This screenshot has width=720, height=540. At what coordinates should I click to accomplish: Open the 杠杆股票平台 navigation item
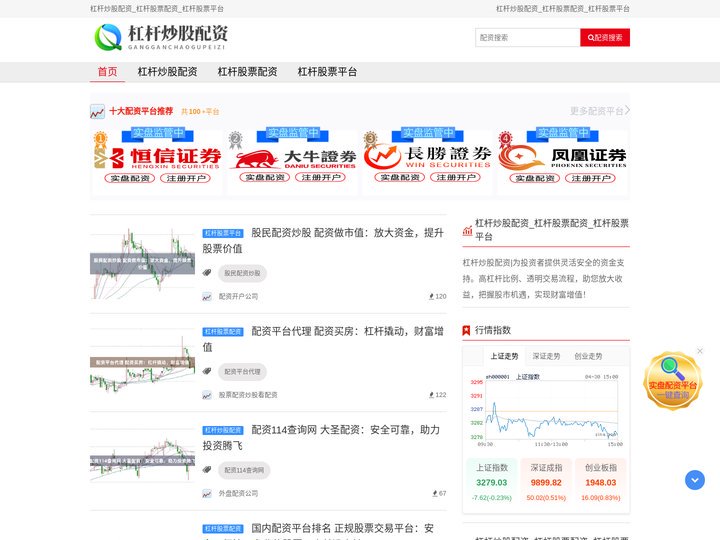327,72
